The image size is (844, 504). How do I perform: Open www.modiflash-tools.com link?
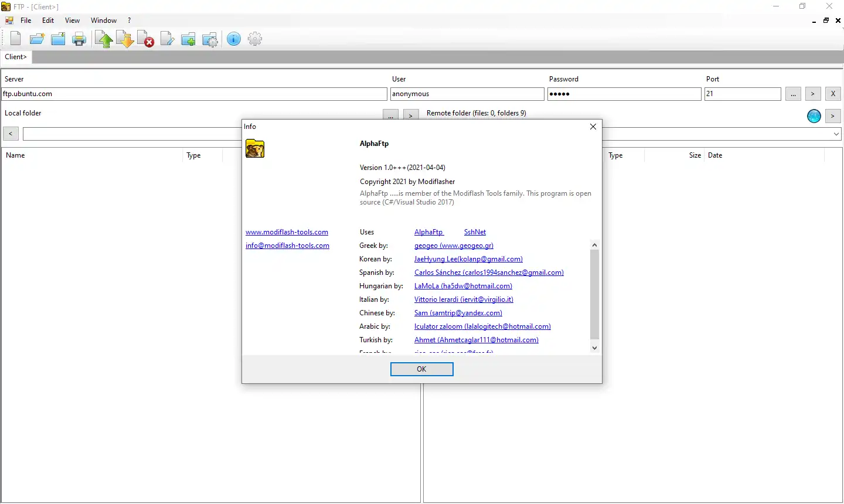pyautogui.click(x=287, y=232)
